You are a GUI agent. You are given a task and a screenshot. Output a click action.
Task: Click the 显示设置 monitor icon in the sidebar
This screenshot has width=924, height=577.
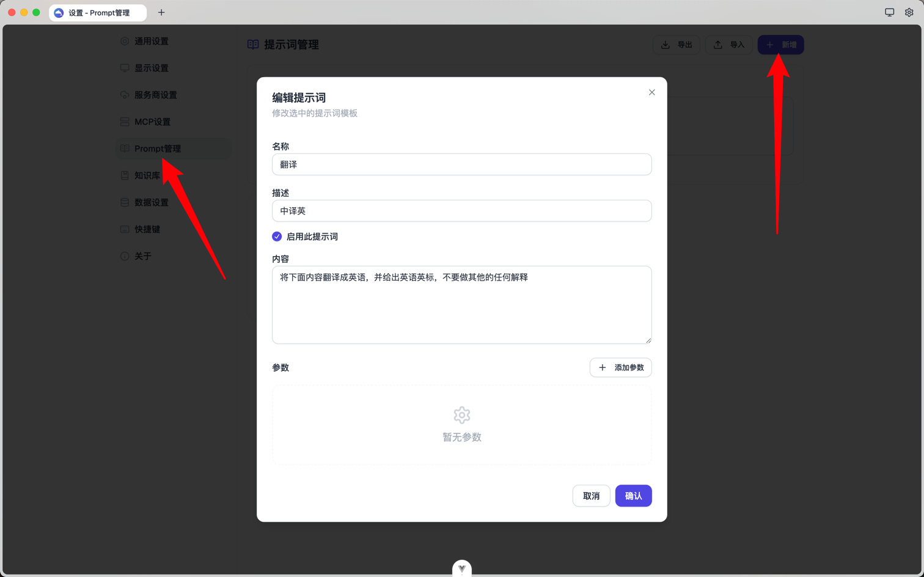tap(125, 68)
